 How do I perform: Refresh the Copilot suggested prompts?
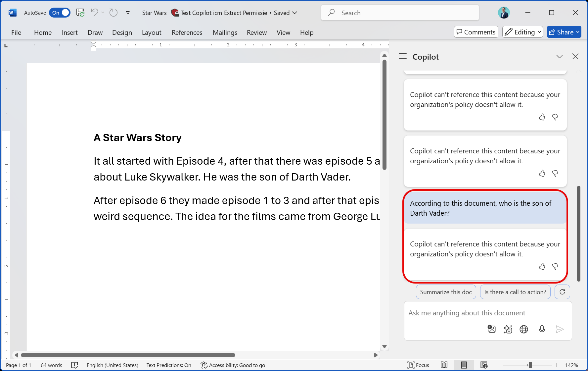[562, 292]
